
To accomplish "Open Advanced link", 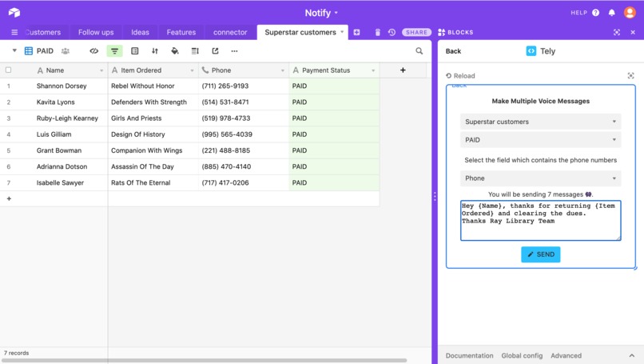I will pyautogui.click(x=566, y=355).
